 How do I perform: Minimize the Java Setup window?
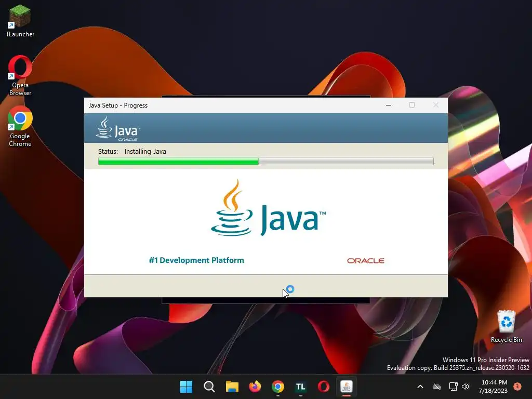389,105
